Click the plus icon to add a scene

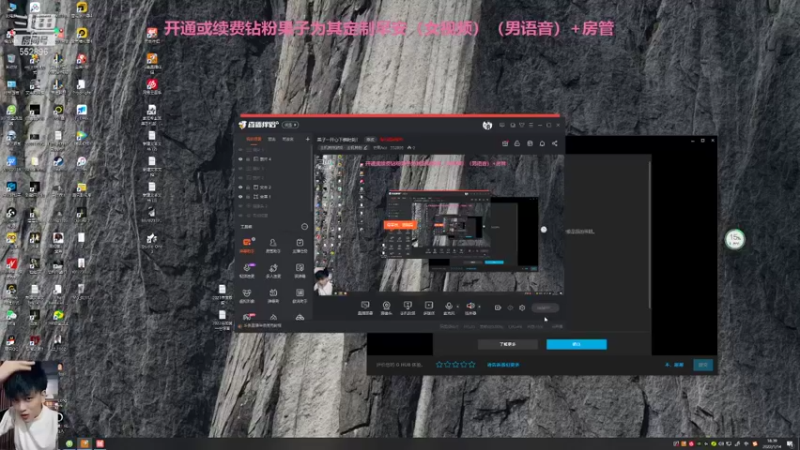pos(307,139)
